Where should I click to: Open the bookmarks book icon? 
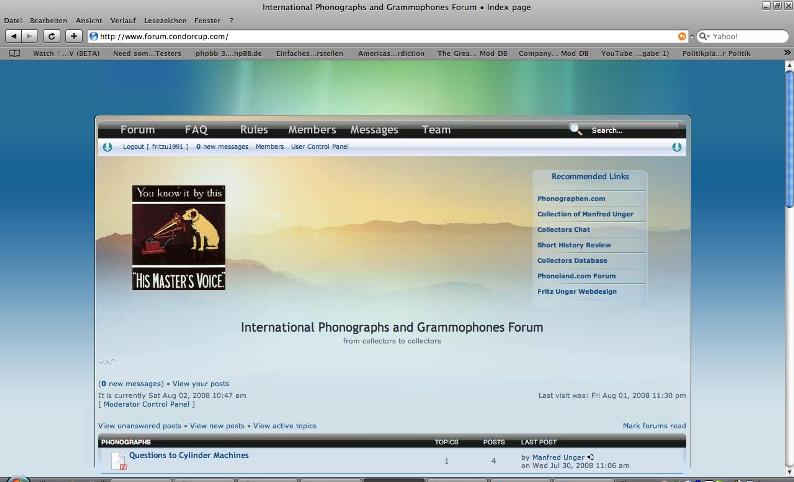point(14,53)
